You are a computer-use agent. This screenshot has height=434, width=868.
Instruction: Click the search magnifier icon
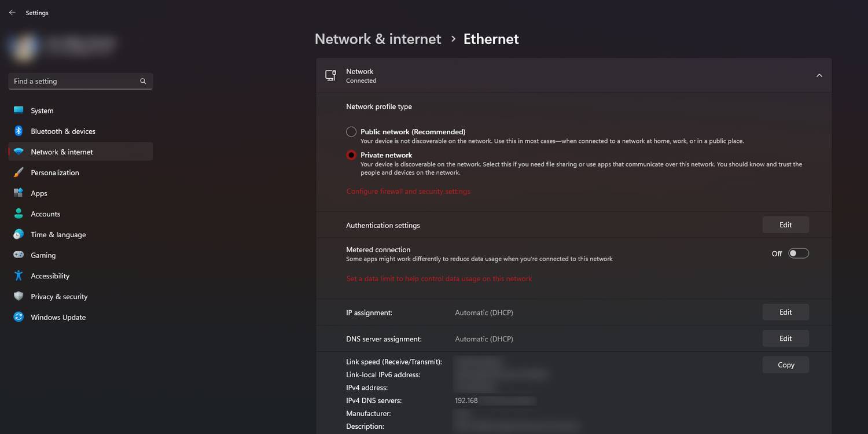pos(143,81)
